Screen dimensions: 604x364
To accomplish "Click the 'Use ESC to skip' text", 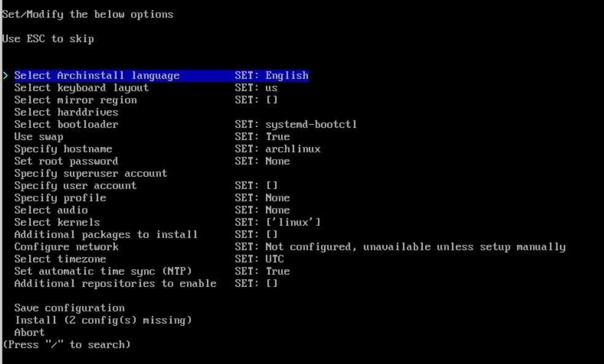I will [48, 39].
